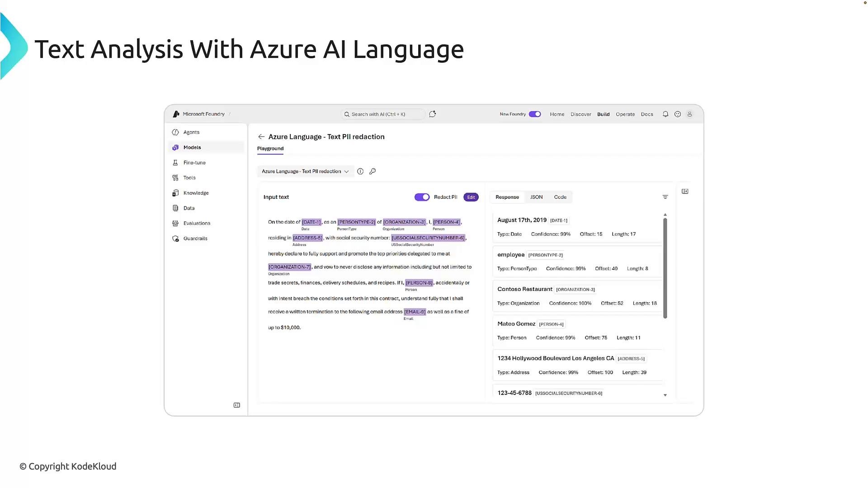The width and height of the screenshot is (868, 488).
Task: Collapse the sidebar with bottom panel icon
Action: (x=236, y=405)
